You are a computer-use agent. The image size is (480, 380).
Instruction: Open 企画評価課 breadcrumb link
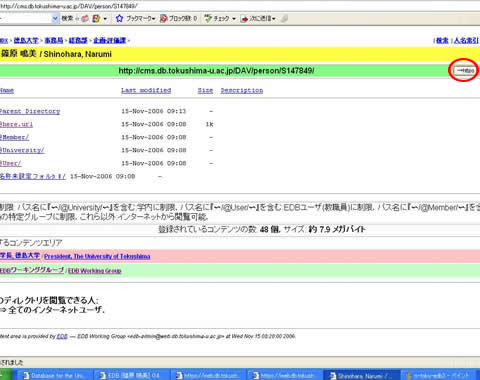coord(110,40)
